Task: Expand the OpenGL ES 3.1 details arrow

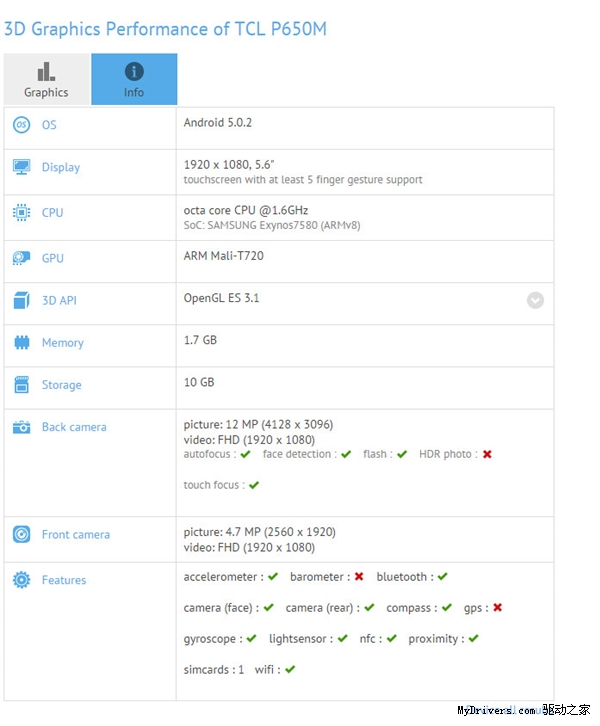Action: coord(535,300)
